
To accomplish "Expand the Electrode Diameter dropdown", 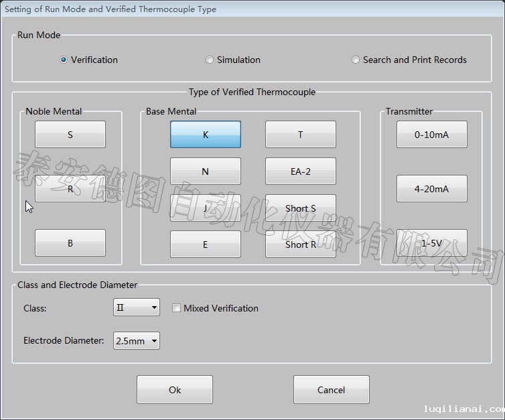I will 137,341.
